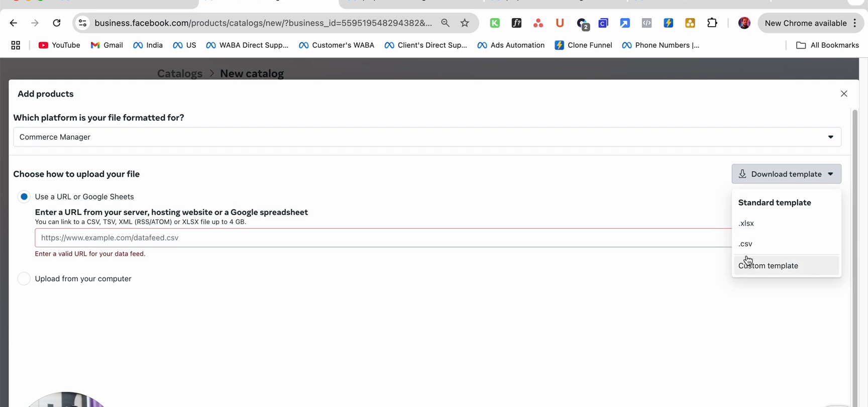Open the Gmail bookmark
The width and height of the screenshot is (868, 407).
pyautogui.click(x=106, y=45)
